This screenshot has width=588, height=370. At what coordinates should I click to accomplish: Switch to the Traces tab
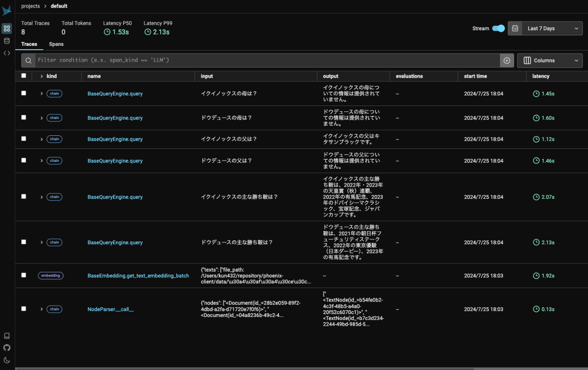29,44
